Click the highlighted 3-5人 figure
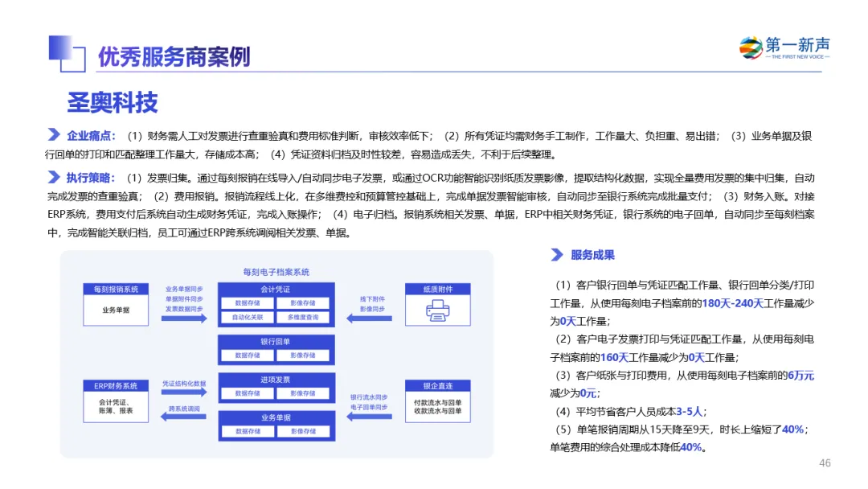This screenshot has height=489, width=868. [690, 412]
